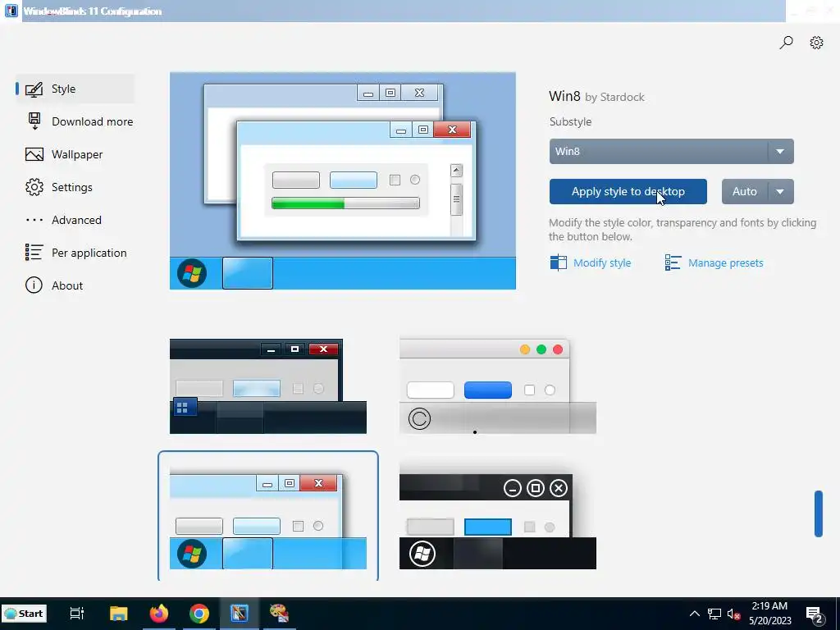
Task: Select the dark style thumbnail with red close button
Action: 268,386
